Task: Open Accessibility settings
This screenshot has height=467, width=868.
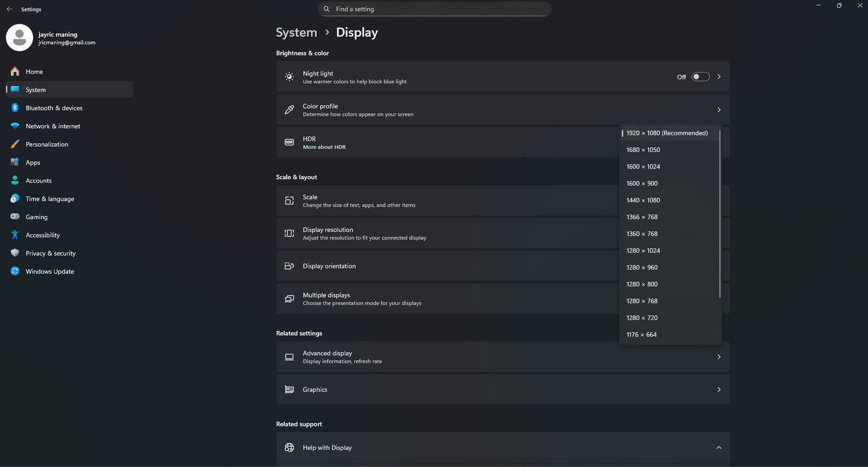Action: [43, 235]
